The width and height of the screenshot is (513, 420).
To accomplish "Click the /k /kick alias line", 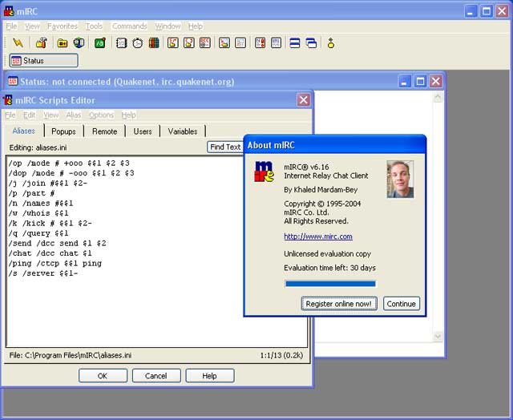I will click(x=50, y=224).
